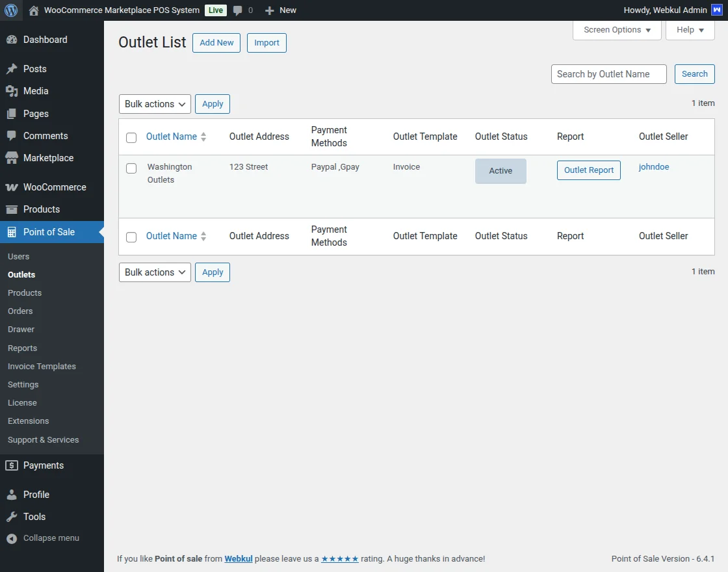Screen dimensions: 728x572
Task: Open the johndoe seller link
Action: tap(654, 166)
